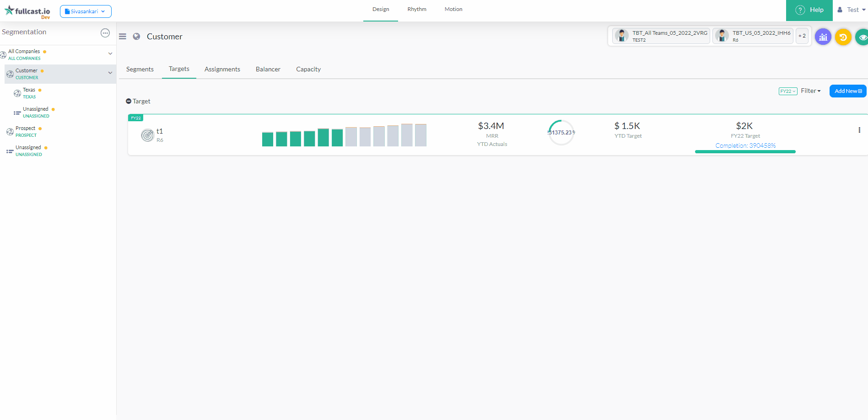Click the purple analytics chart icon
Screen dimensions: 868x420
(x=823, y=37)
